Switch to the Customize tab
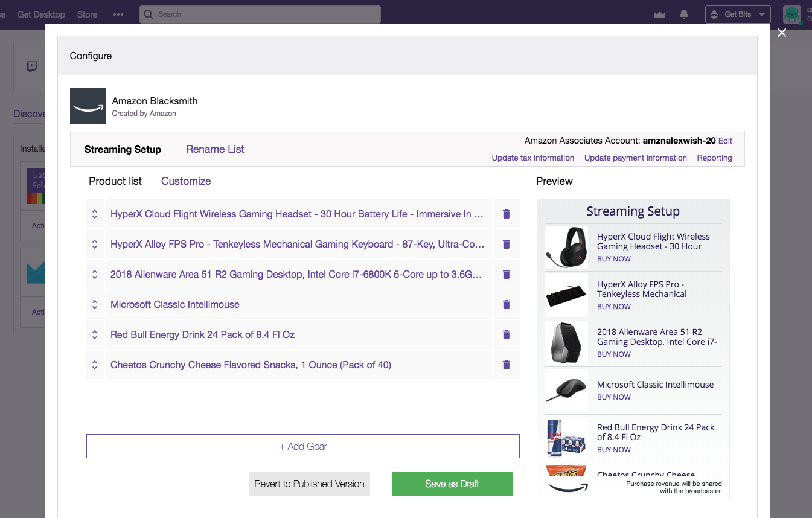The image size is (812, 518). tap(186, 181)
